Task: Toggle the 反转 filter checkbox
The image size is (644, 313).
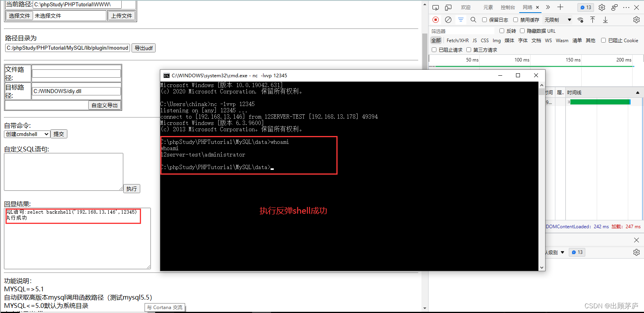Action: click(x=502, y=31)
